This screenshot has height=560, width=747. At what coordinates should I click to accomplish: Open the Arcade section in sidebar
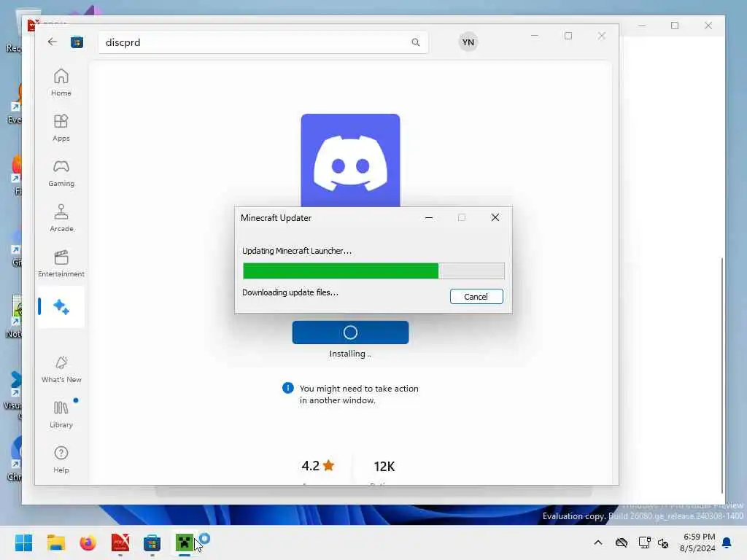point(61,218)
